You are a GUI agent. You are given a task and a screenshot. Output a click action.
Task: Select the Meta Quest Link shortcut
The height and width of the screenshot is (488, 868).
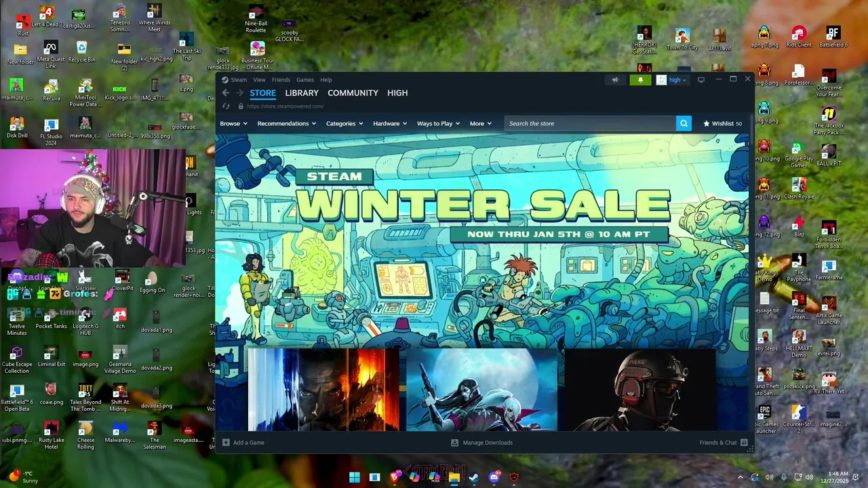point(50,55)
